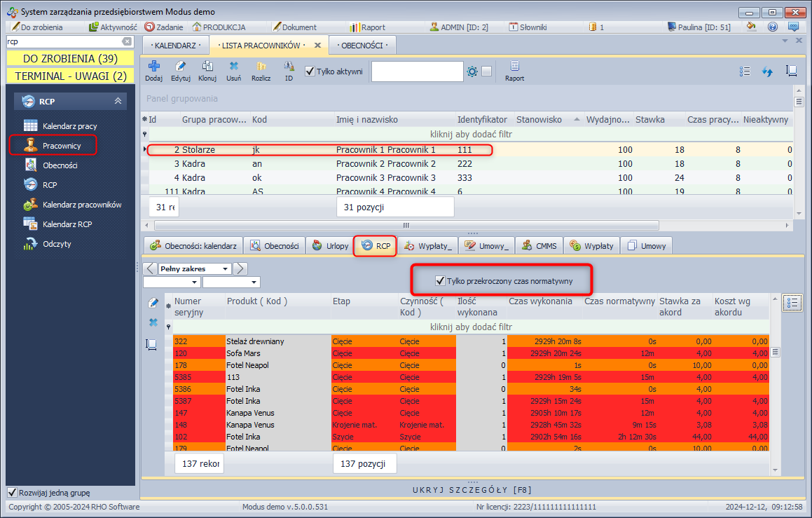Switch to the Obecności tab at top
This screenshot has width=812, height=518.
coord(362,45)
